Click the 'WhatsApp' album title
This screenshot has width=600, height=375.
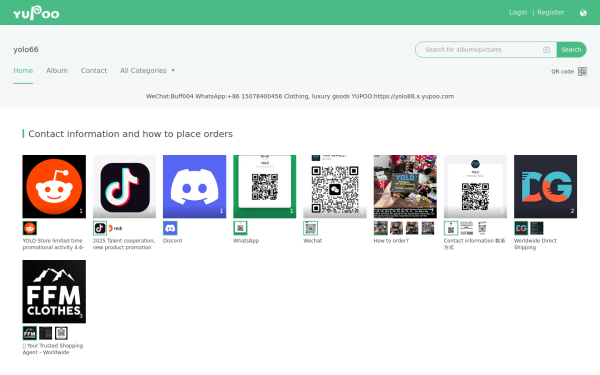[246, 241]
